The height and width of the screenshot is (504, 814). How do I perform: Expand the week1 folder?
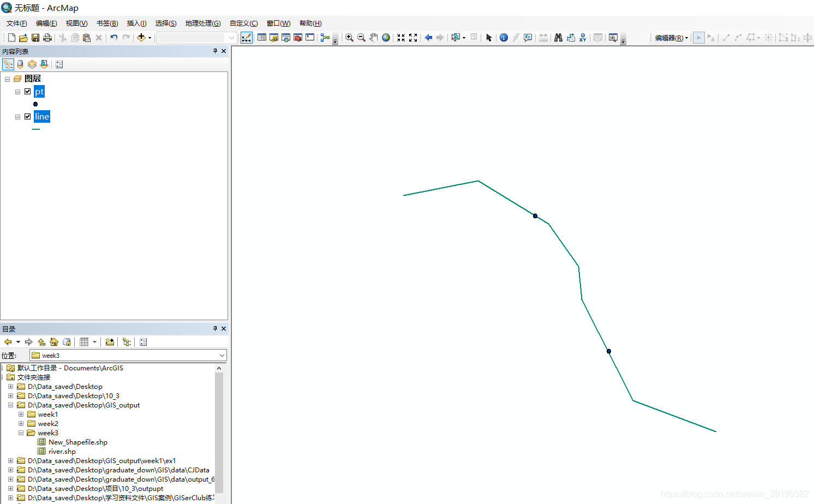coord(21,415)
